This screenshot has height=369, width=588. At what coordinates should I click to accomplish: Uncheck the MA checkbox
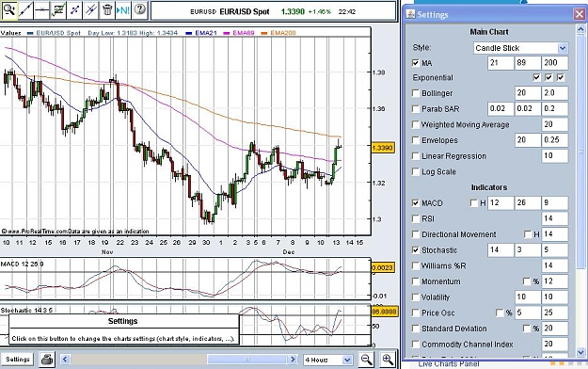pyautogui.click(x=416, y=63)
